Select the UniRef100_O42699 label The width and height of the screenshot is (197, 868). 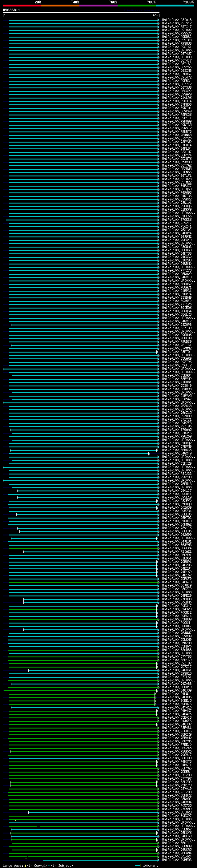pos(177,535)
